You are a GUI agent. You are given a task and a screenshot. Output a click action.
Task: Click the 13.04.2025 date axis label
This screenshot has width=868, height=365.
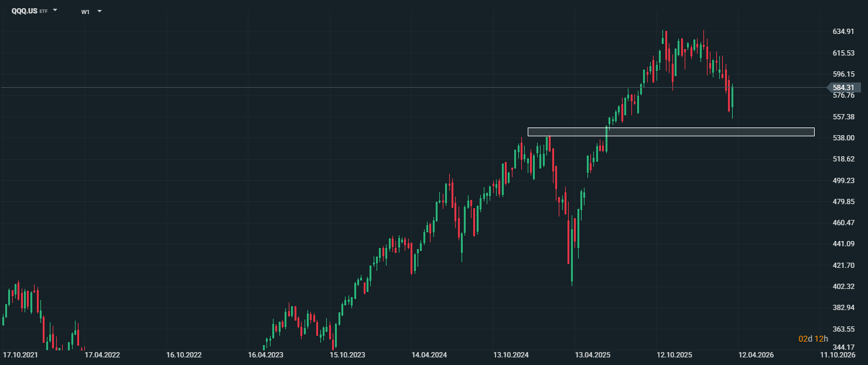(x=593, y=355)
